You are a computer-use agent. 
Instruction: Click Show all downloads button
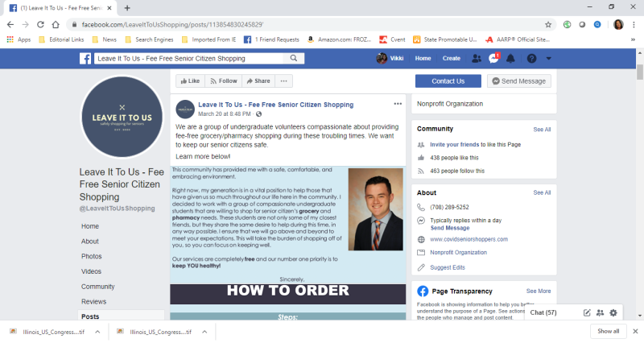tap(609, 331)
